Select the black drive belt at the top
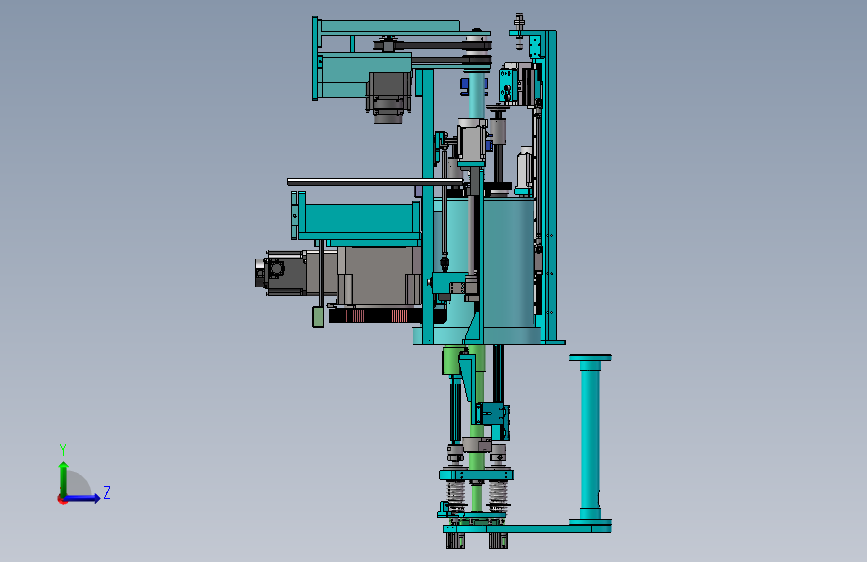This screenshot has height=562, width=867. coord(433,45)
